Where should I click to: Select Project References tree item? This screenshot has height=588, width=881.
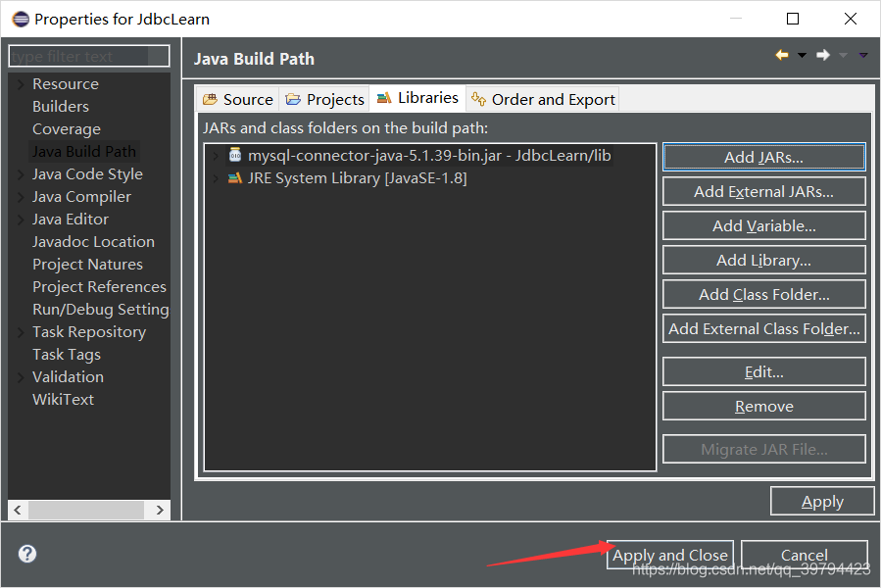tap(99, 287)
